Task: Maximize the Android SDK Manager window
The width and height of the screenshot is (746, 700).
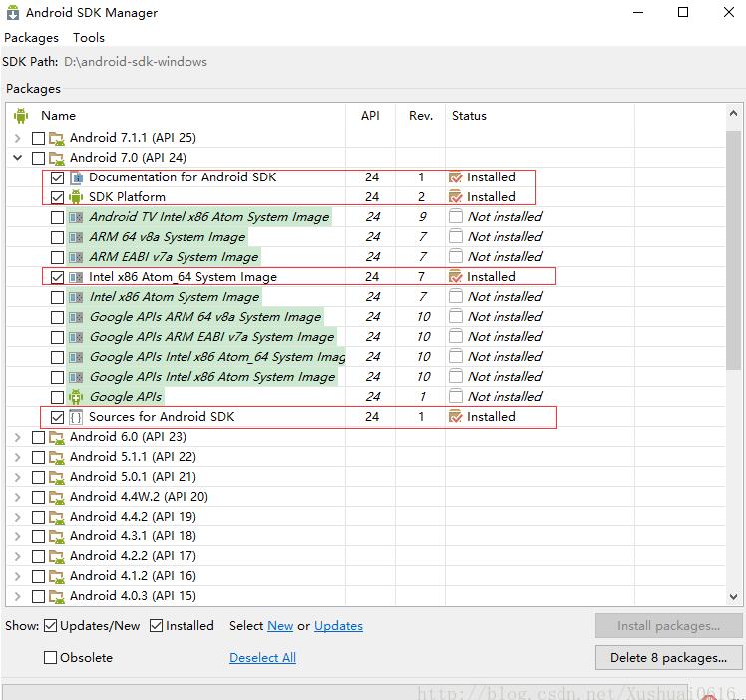Action: tap(683, 12)
